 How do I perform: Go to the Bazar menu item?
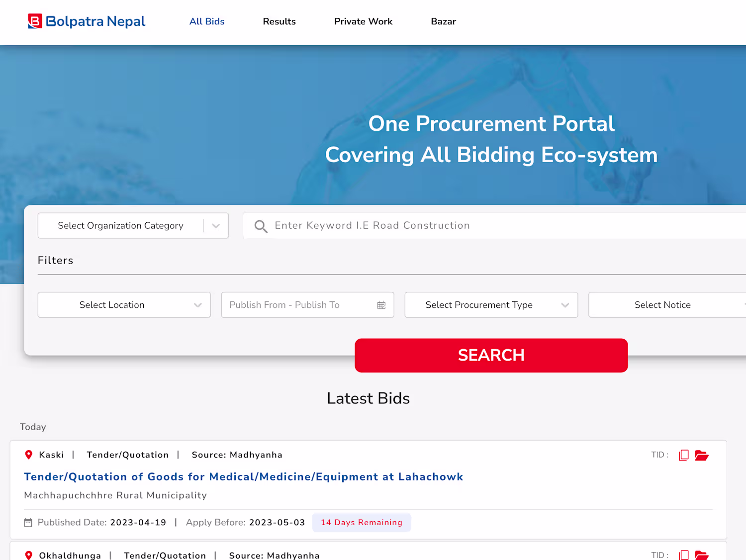click(444, 21)
